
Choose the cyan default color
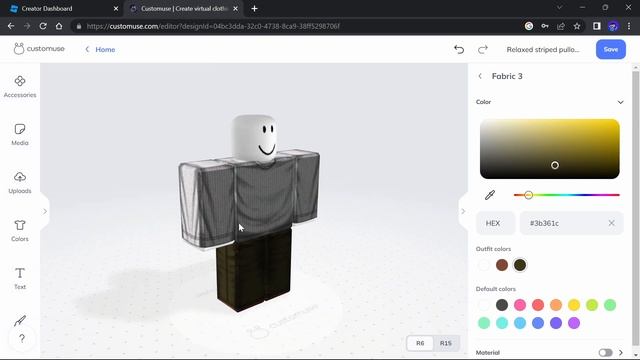pos(502,323)
